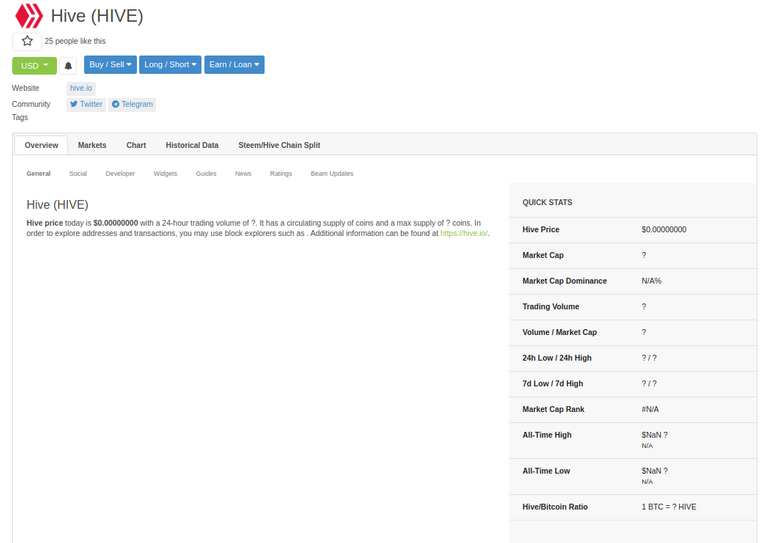
Task: Open the Twitter community link
Action: [x=86, y=104]
